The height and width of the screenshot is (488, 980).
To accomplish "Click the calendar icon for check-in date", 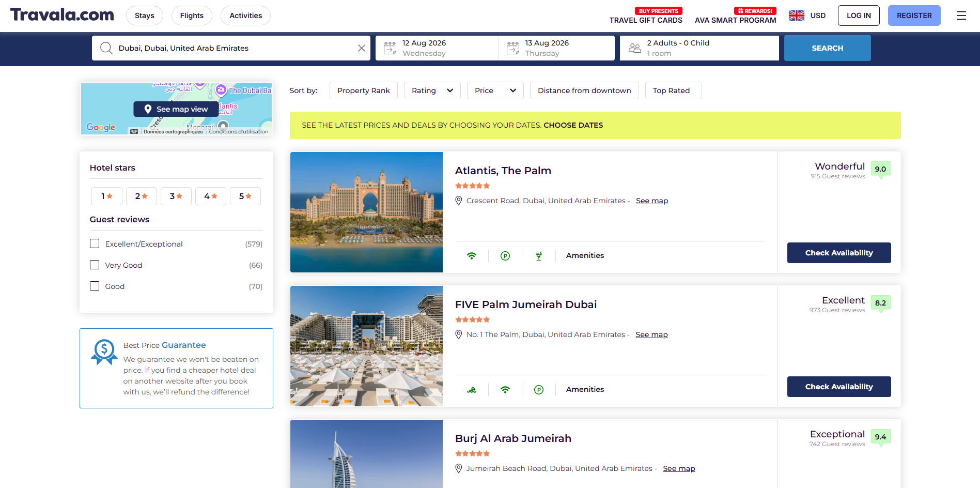I will pos(390,47).
